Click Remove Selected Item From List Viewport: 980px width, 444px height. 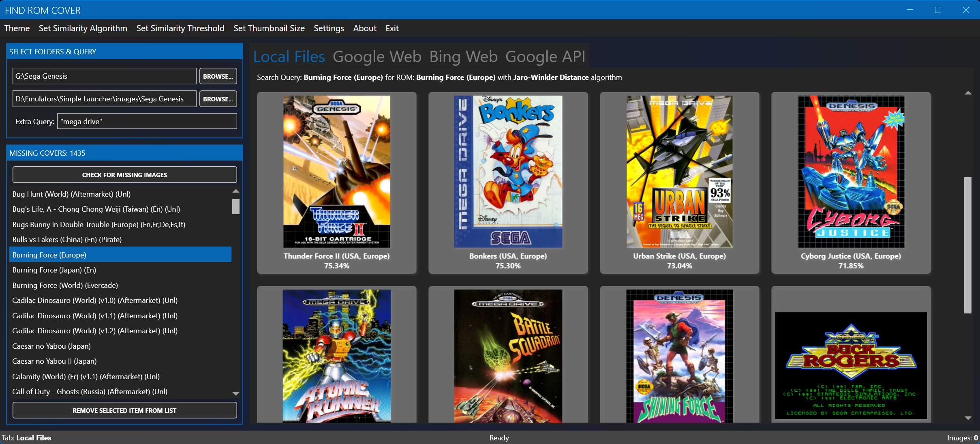[x=125, y=410]
